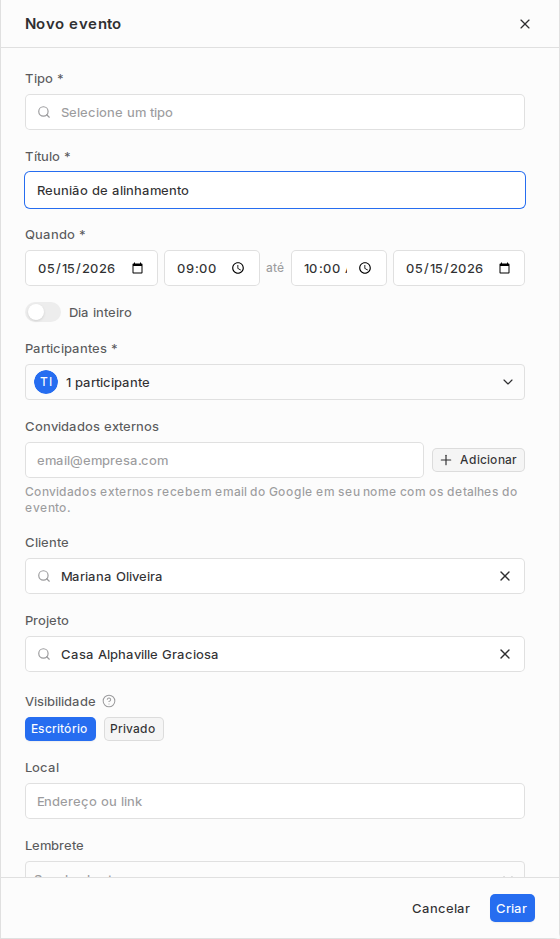The height and width of the screenshot is (939, 560).
Task: Toggle the Dia inteiro switch
Action: point(43,312)
